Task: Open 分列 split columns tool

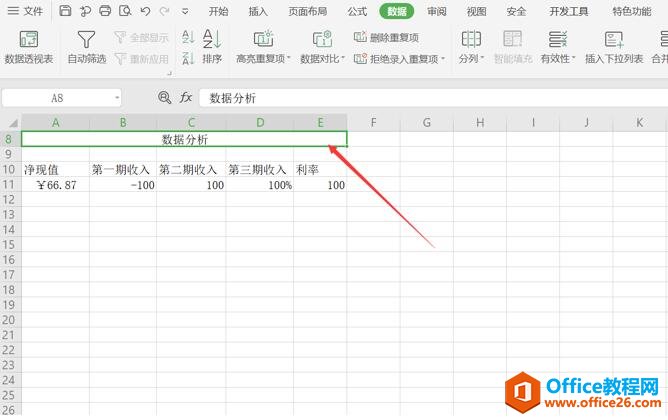Action: point(471,48)
